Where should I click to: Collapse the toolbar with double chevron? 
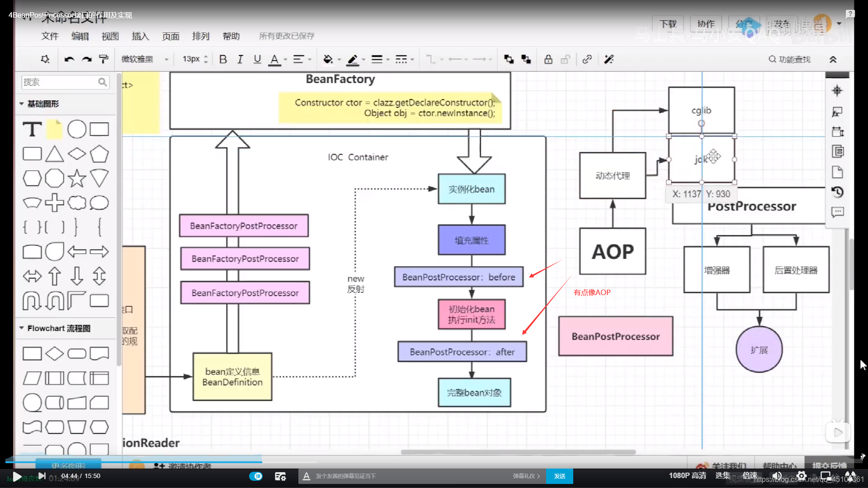pos(833,59)
